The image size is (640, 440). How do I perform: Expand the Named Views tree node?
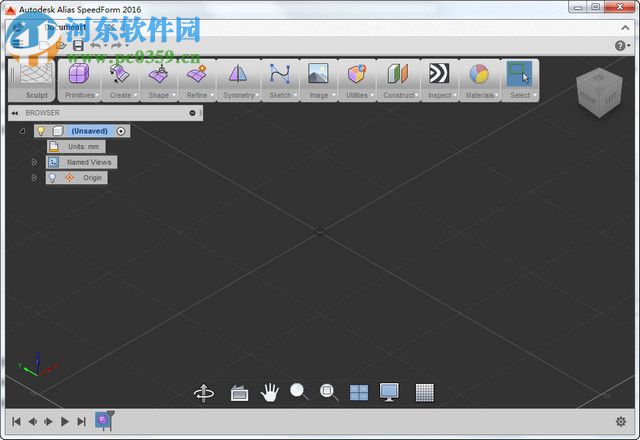point(34,162)
